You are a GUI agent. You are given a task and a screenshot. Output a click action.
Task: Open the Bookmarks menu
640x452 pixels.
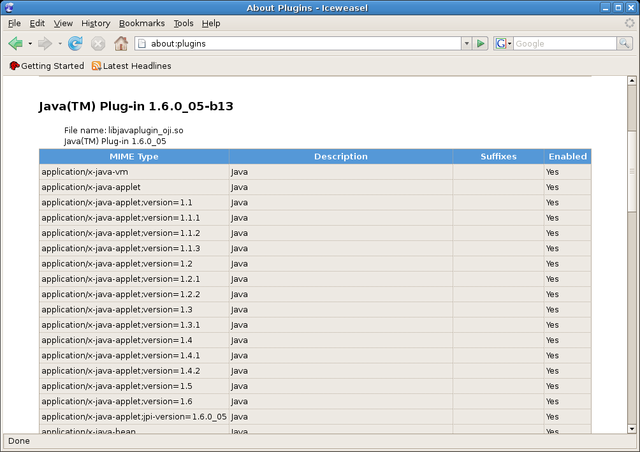pyautogui.click(x=142, y=23)
